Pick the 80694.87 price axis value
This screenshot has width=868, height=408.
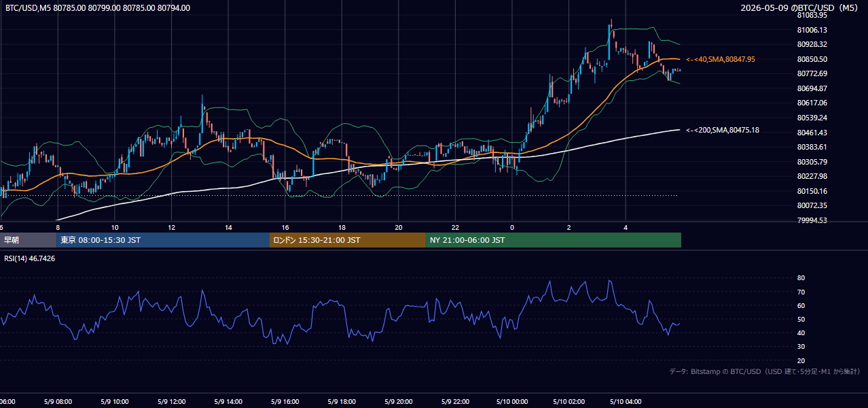(812, 88)
